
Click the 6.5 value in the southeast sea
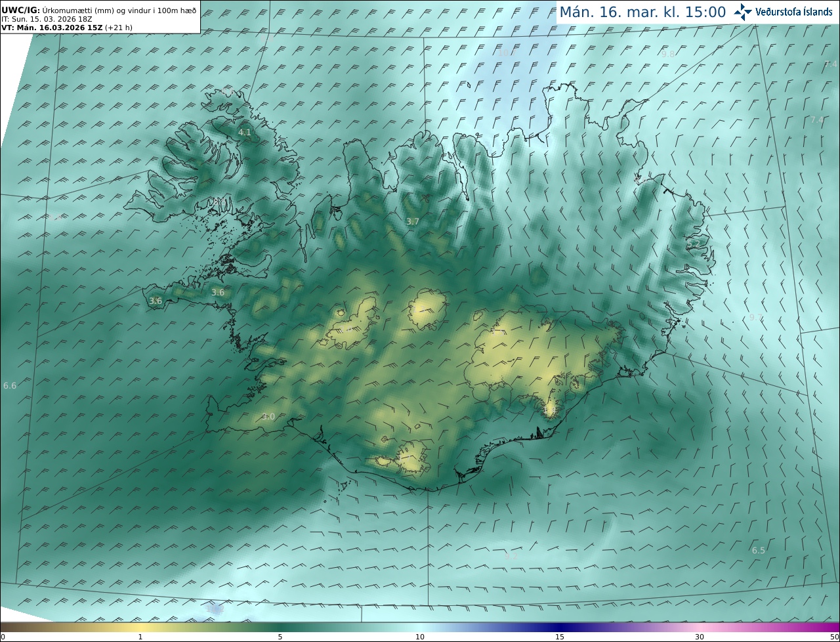click(758, 551)
